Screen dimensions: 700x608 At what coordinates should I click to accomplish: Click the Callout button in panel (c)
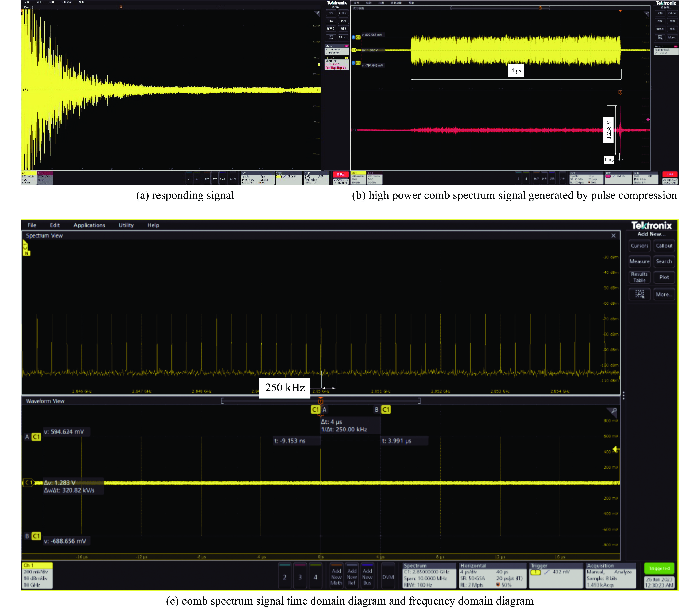click(x=664, y=246)
